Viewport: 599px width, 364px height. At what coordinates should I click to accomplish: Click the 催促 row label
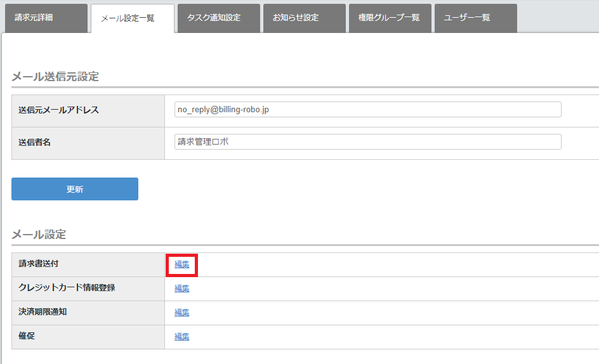(27, 336)
